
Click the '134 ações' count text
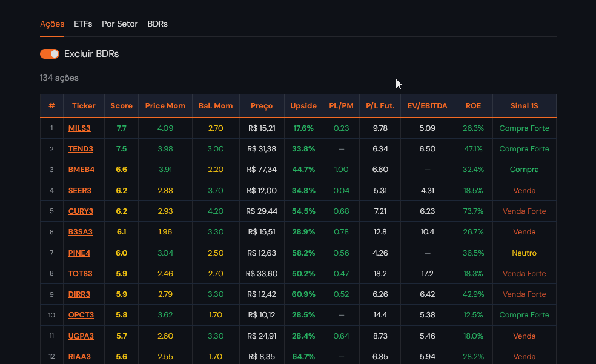pyautogui.click(x=59, y=78)
